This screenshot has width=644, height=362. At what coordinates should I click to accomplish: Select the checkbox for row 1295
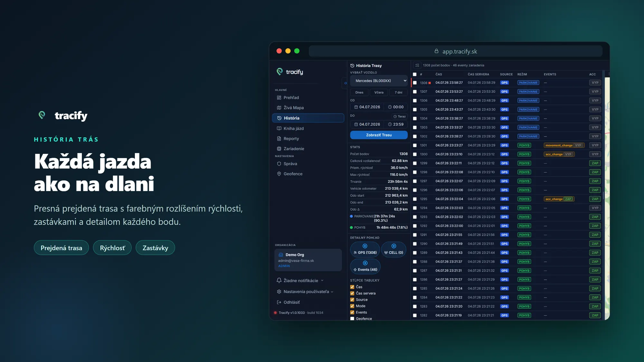(415, 199)
